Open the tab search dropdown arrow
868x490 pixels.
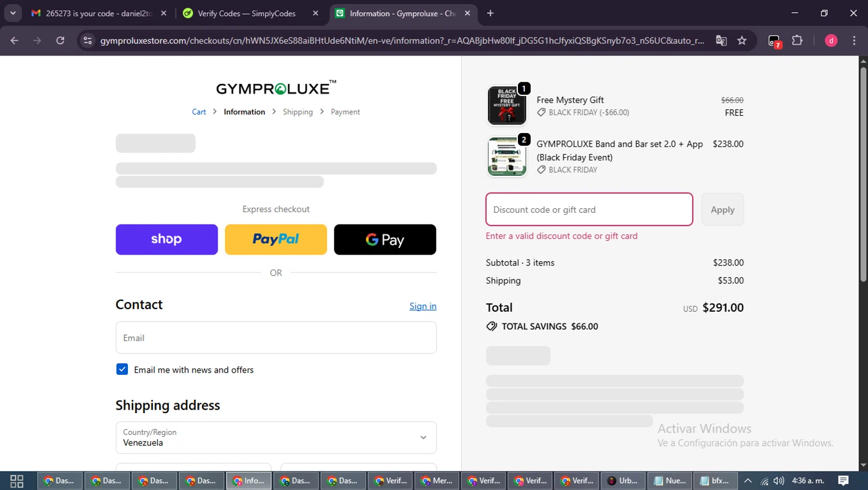pyautogui.click(x=13, y=13)
